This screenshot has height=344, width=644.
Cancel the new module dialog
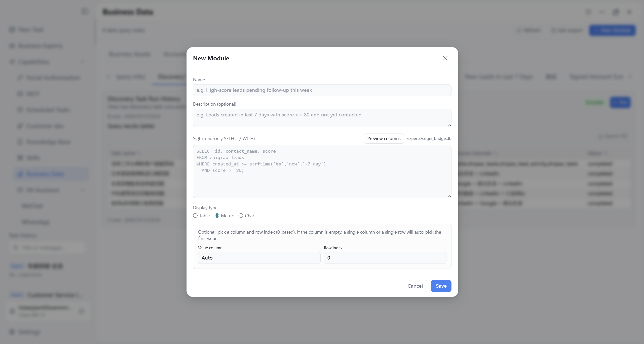pos(415,286)
